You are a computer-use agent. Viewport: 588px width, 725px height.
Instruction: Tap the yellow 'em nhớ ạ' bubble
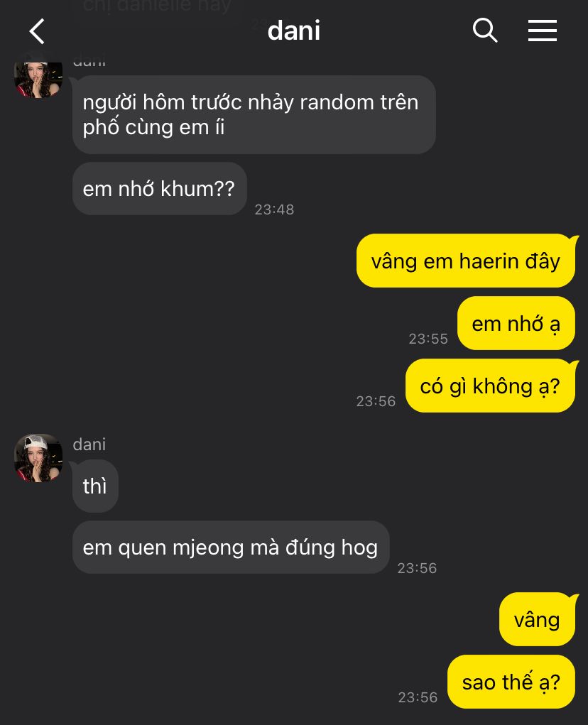point(516,323)
